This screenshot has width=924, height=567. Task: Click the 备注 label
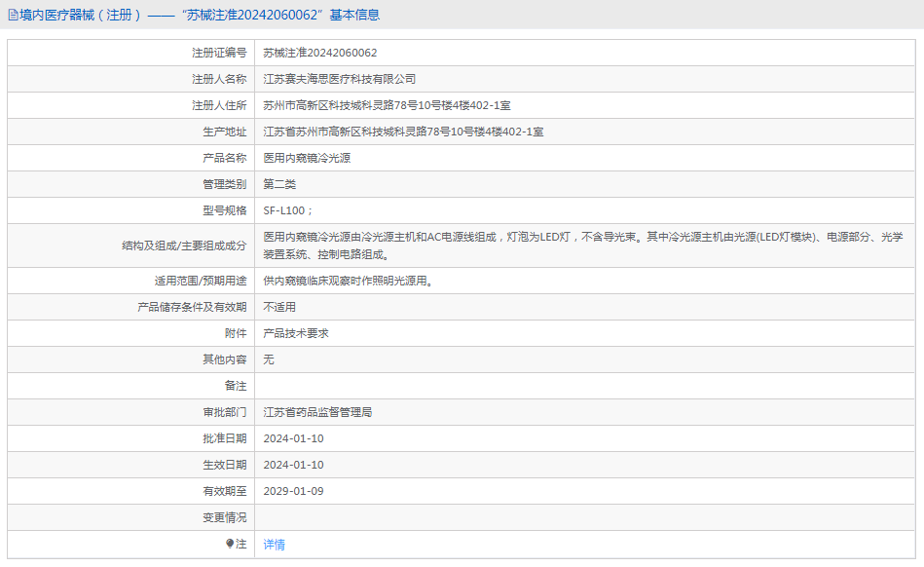coord(236,386)
